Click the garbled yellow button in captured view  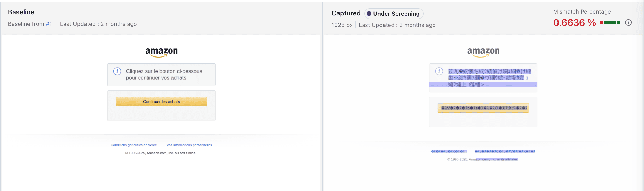[x=483, y=108]
